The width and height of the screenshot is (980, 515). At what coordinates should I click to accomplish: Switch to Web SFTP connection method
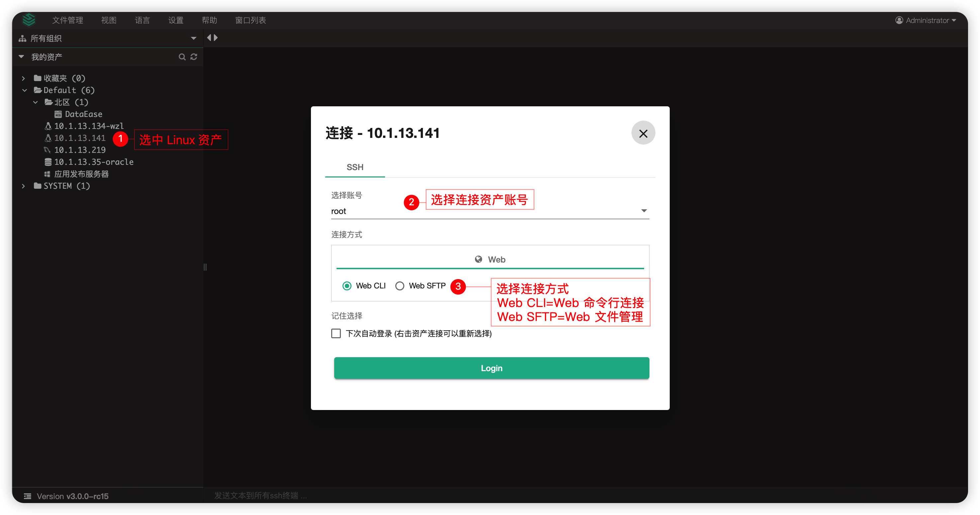pos(399,285)
